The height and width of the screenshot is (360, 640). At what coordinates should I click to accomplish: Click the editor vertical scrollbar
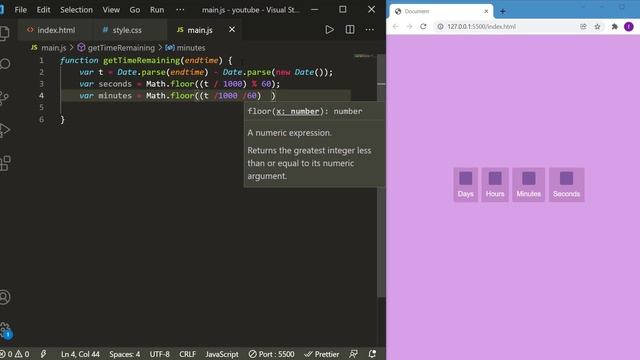381,176
